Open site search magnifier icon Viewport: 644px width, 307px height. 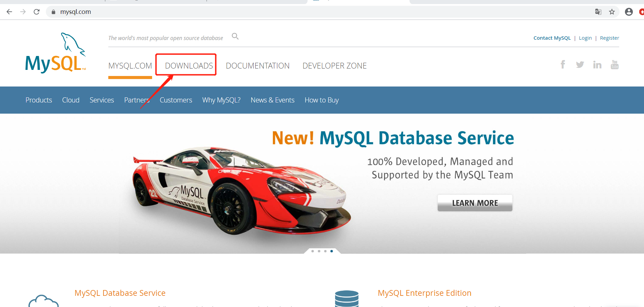(x=235, y=36)
